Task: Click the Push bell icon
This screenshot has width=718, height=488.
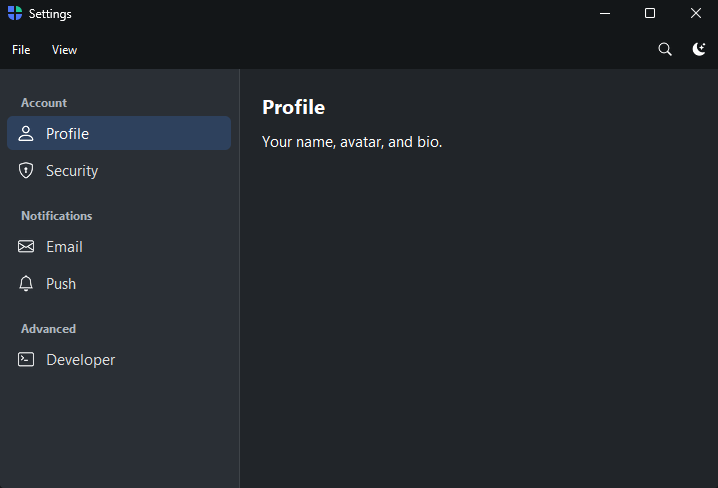Action: (26, 284)
